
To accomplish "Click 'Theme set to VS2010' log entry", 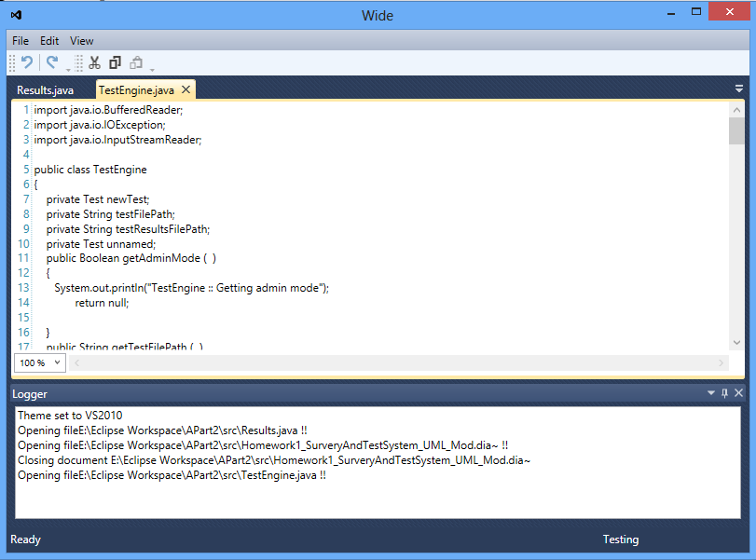I will tap(70, 416).
